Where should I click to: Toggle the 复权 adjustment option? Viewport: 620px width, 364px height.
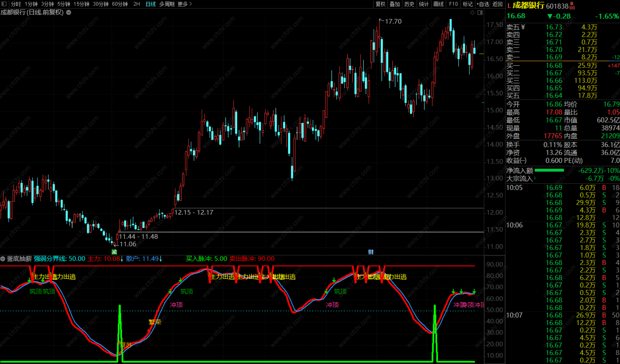[380, 4]
